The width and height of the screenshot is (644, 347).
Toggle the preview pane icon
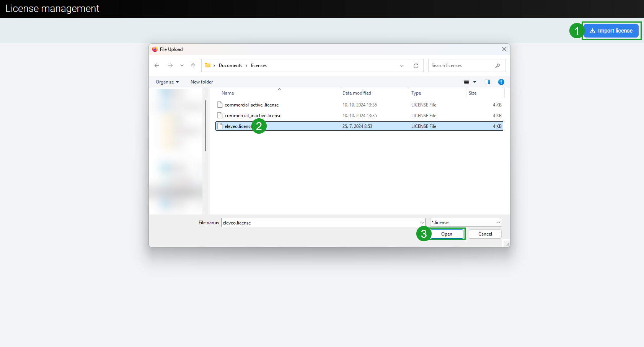(487, 82)
